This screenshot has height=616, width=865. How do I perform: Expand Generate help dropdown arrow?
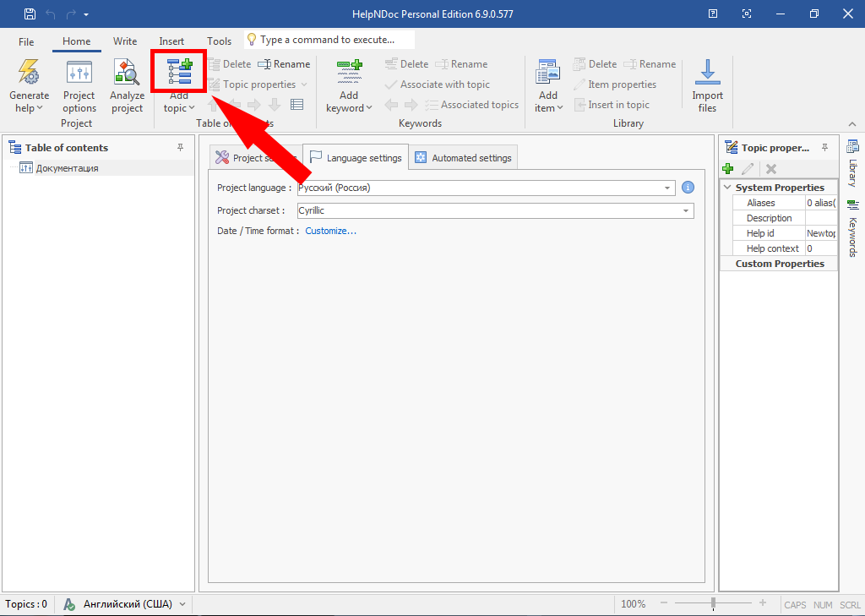[40, 107]
